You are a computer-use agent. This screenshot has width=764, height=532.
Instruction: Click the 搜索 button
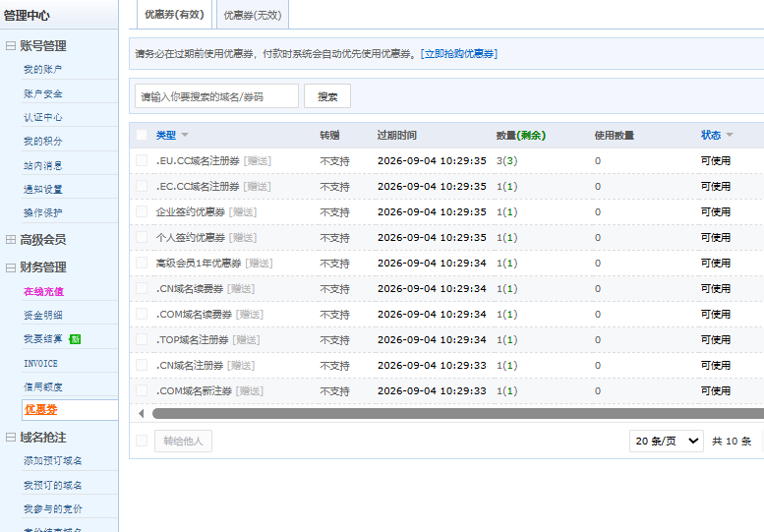pyautogui.click(x=327, y=96)
